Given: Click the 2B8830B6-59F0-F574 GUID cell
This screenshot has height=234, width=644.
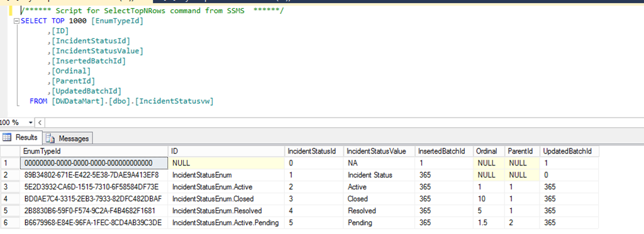Looking at the screenshot, I should coord(94,211).
